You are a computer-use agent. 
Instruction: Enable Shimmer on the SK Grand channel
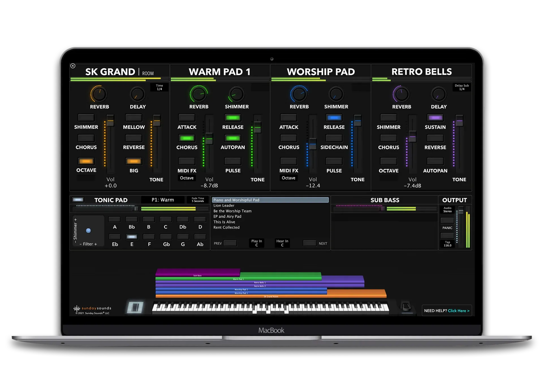[86, 118]
